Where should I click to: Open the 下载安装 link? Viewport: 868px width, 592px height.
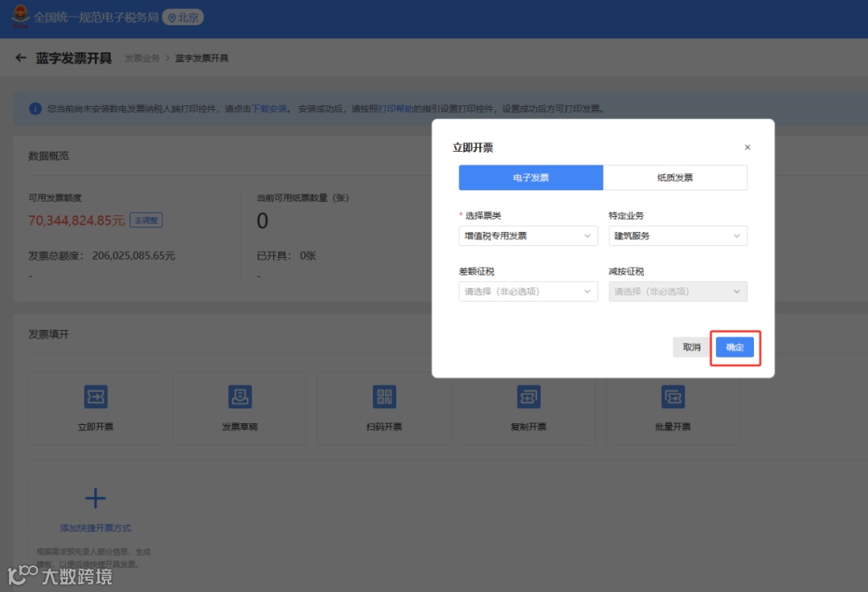tap(269, 108)
